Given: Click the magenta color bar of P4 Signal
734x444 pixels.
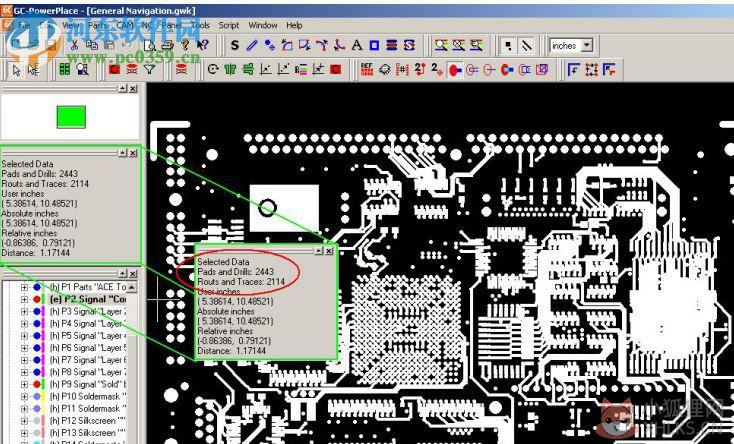Looking at the screenshot, I should point(43,324).
